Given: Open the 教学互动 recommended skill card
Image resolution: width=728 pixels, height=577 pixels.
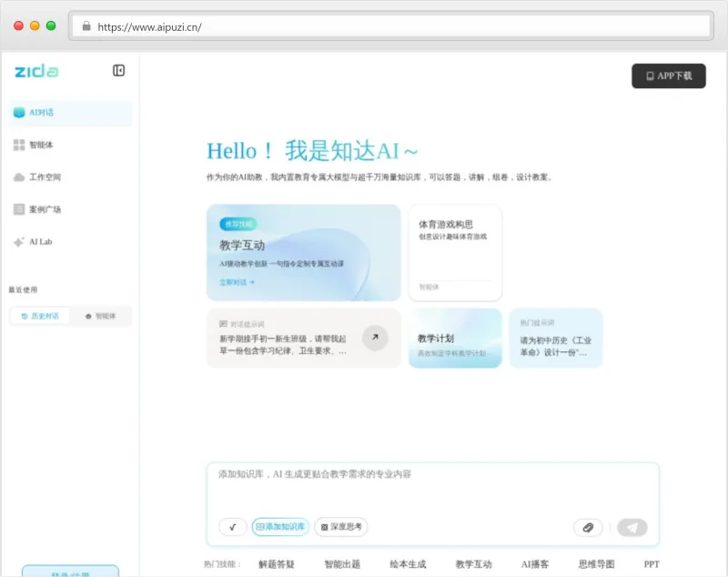Looking at the screenshot, I should [x=304, y=252].
